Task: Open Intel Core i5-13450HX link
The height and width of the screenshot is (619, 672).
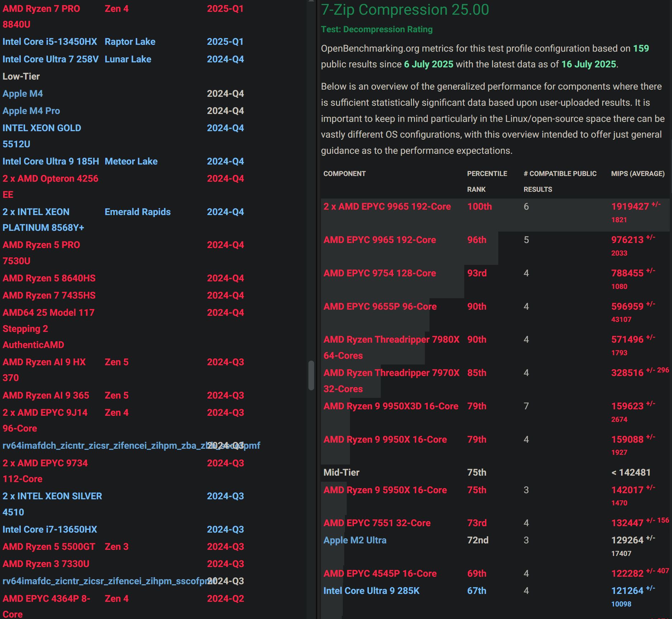Action: coord(50,42)
